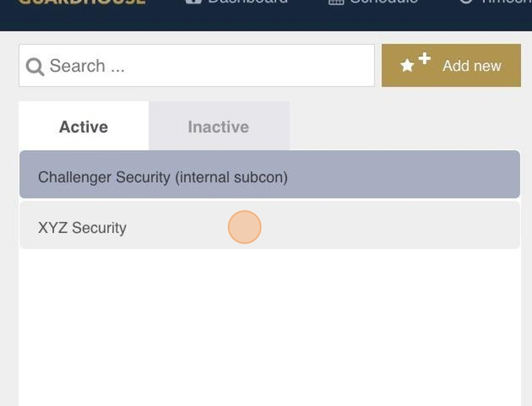Add a new subcontractor with Add new
The height and width of the screenshot is (406, 532).
tap(451, 66)
